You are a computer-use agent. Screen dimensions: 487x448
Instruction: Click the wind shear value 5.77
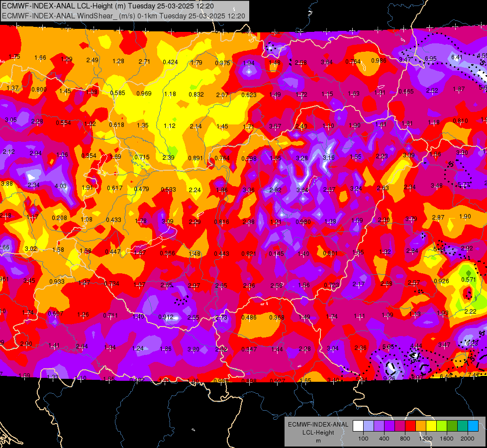[x=464, y=185]
